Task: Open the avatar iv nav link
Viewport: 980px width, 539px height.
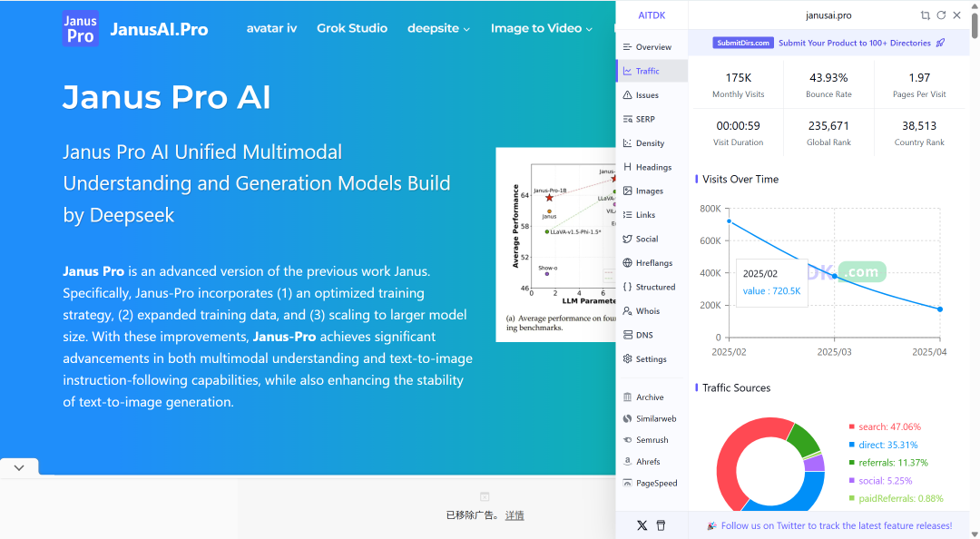Action: point(271,28)
